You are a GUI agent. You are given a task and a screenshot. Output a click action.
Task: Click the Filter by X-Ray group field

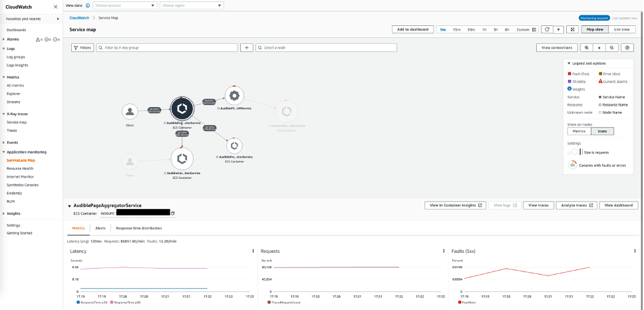point(167,48)
